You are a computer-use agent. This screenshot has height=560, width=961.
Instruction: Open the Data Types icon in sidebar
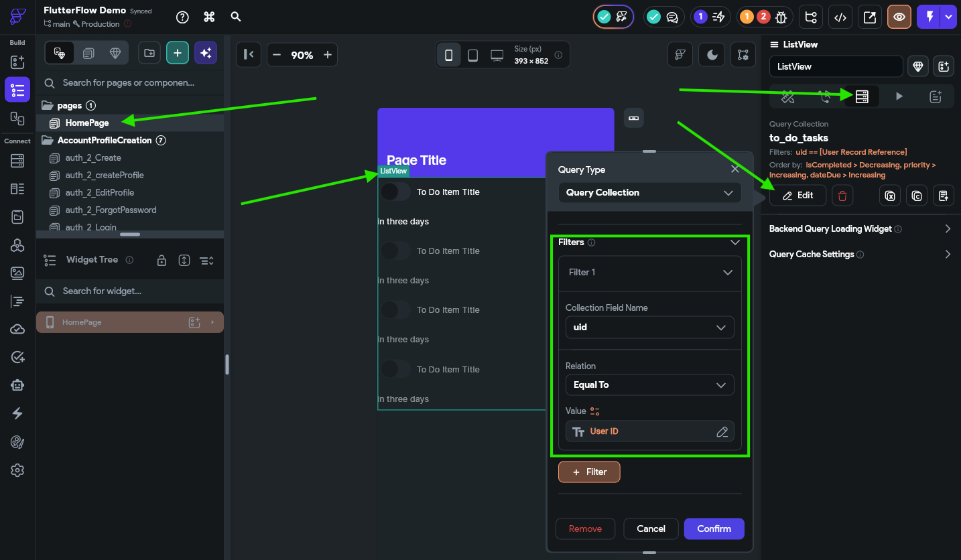click(17, 189)
